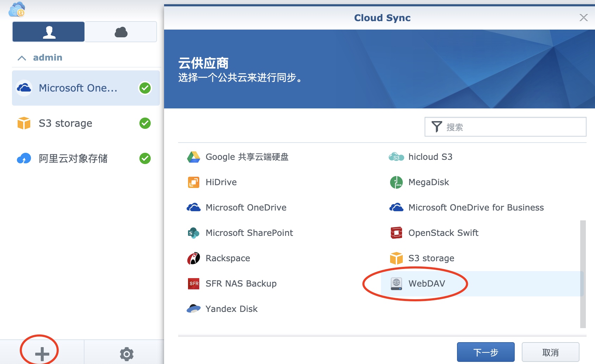The width and height of the screenshot is (595, 364).
Task: Collapse the admin section
Action: [x=22, y=58]
